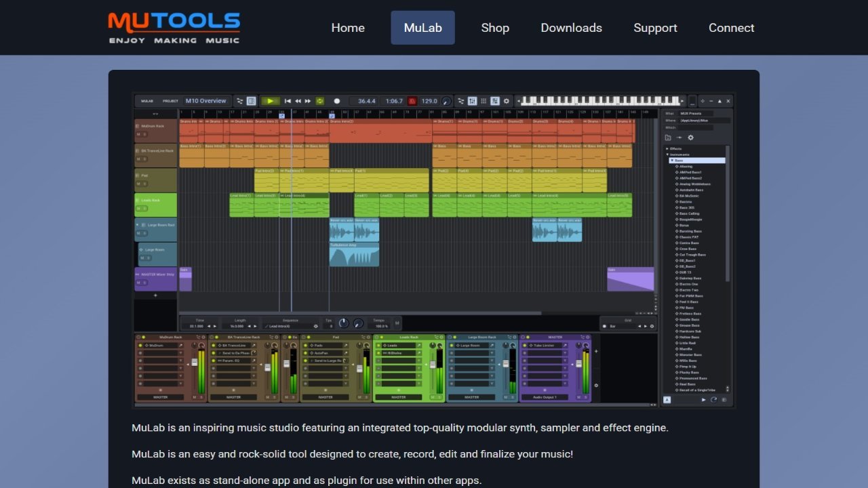Screen dimensions: 868x488
Task: Click the MASTER Mixer Strip track header
Action: (156, 279)
